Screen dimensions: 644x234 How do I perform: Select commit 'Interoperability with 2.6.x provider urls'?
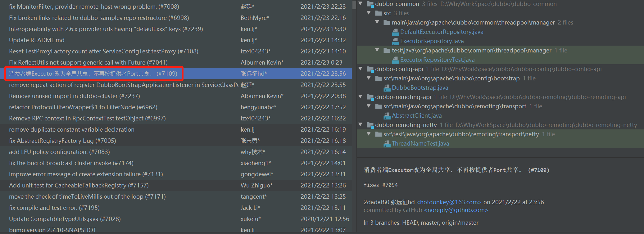pyautogui.click(x=176, y=29)
